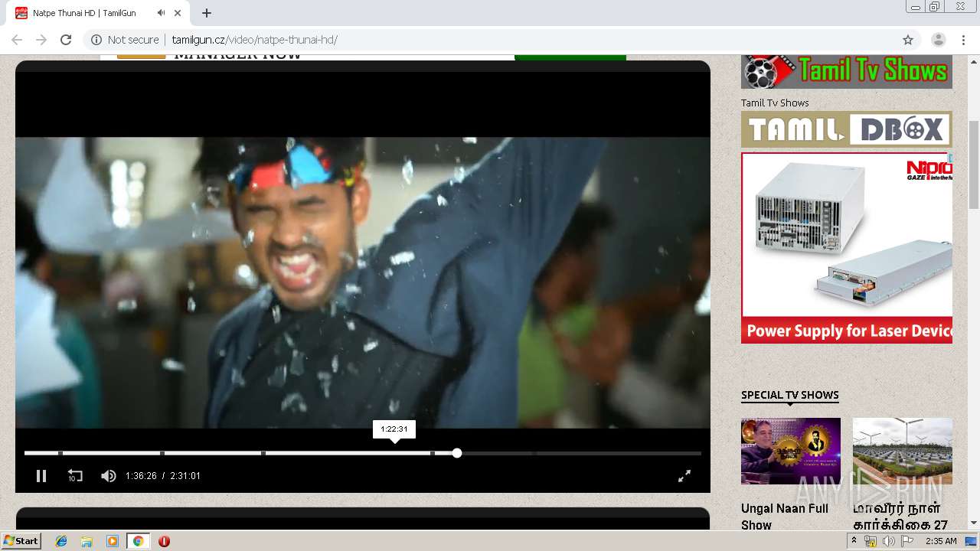The image size is (980, 551).
Task: Mute the video player volume
Action: click(x=109, y=476)
